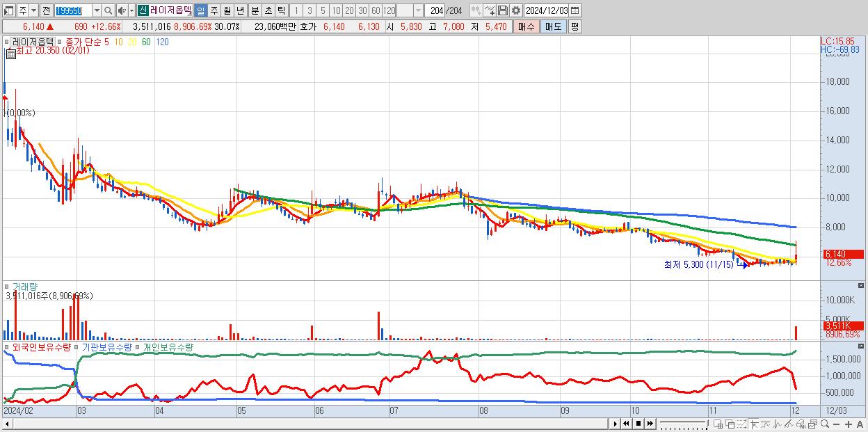Click the 30 interval button
This screenshot has width=868, height=432.
point(362,10)
